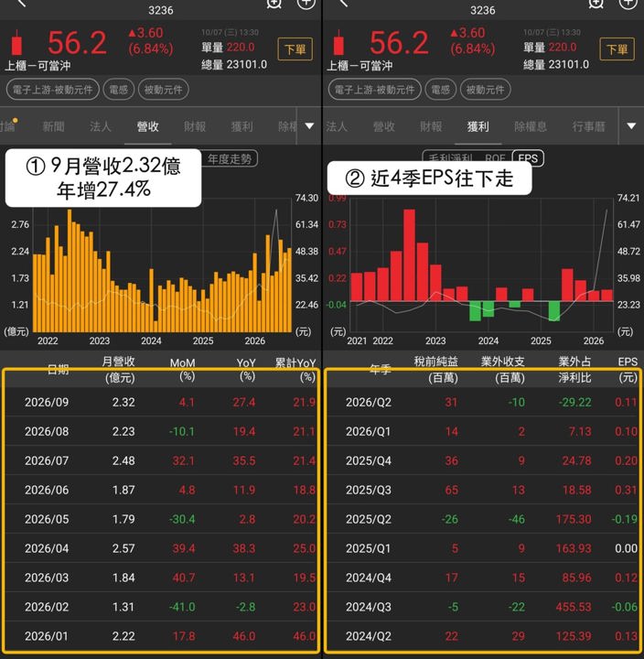This screenshot has width=644, height=659.
Task: Switch to the 法人 tab in the right panel
Action: pyautogui.click(x=337, y=126)
